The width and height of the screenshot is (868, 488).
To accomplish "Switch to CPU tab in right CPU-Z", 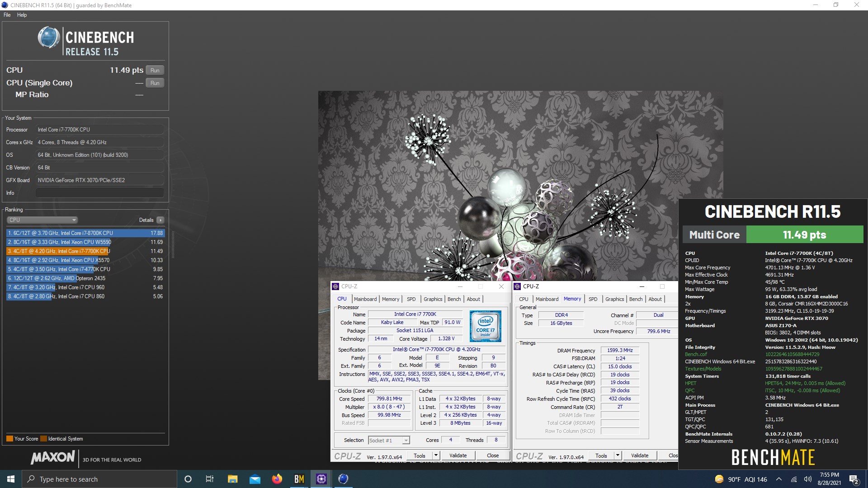I will [x=524, y=299].
